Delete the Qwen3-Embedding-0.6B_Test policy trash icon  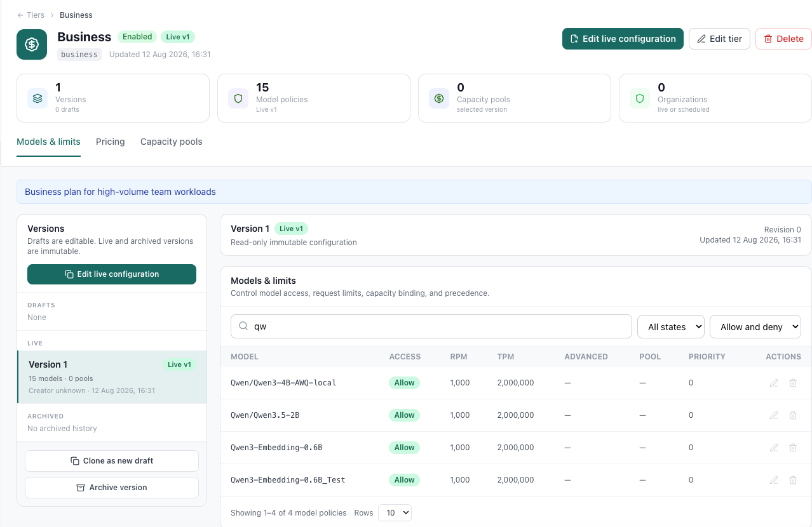(x=793, y=480)
